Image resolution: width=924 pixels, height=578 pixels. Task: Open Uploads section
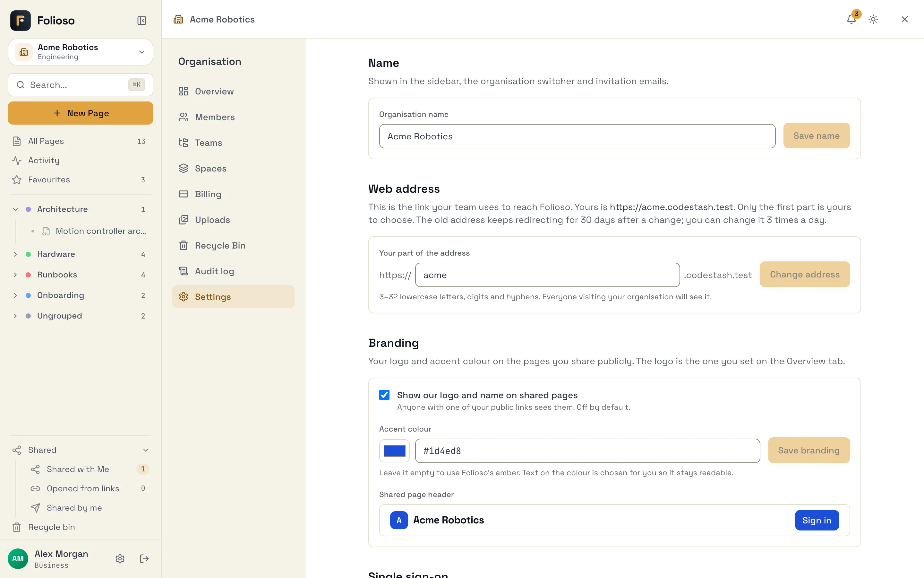[x=233, y=220]
